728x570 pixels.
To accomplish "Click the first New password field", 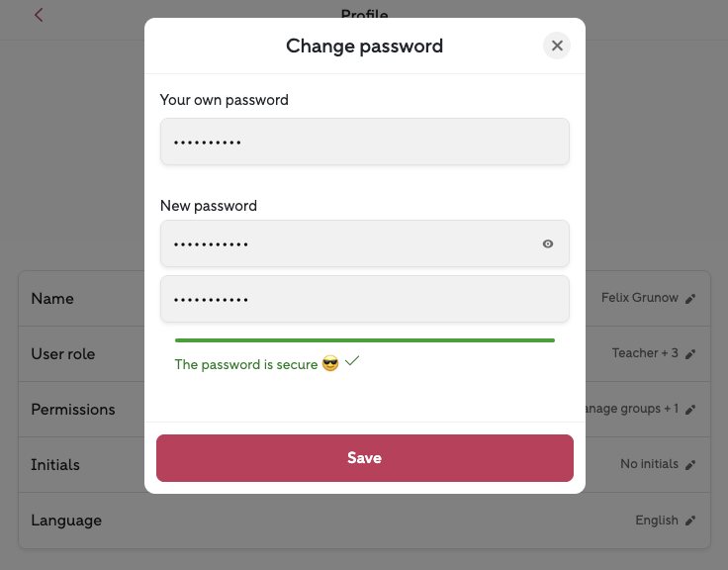I will 346,243.
